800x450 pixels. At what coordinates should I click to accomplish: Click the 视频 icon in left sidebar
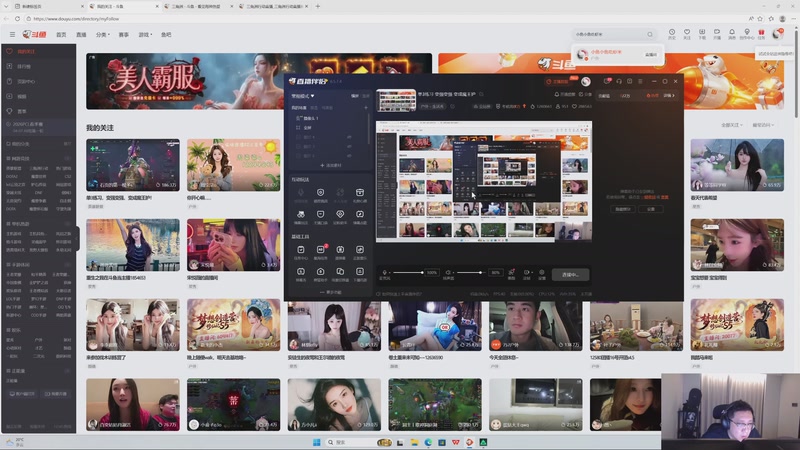coord(9,96)
